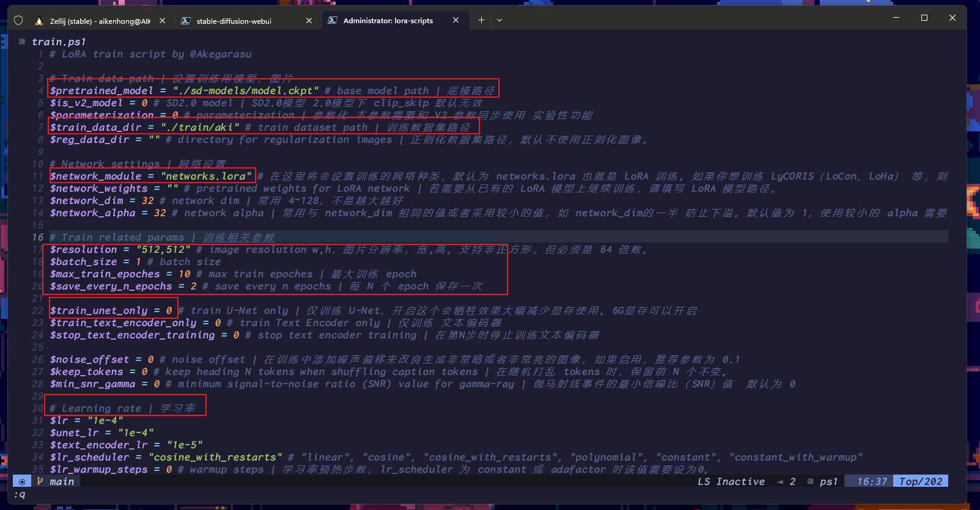The image size is (980, 510).
Task: Click the # Learning rate comment line
Action: [x=123, y=408]
